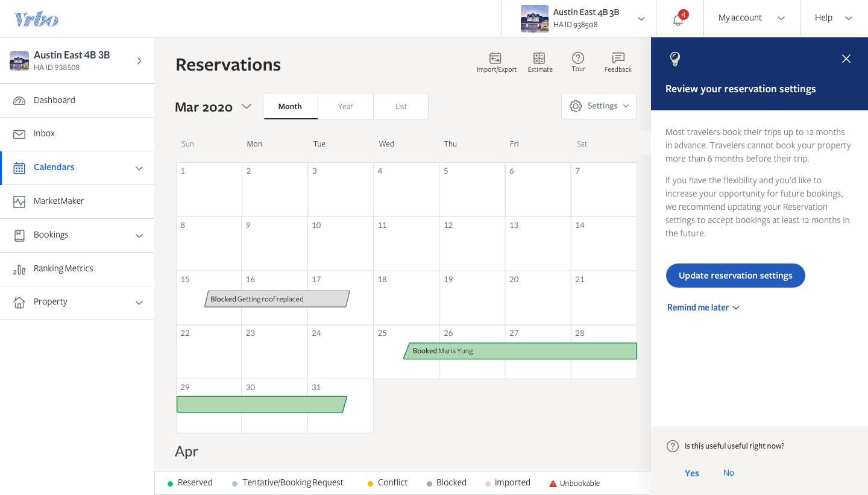Click Update reservation settings button

click(x=735, y=276)
